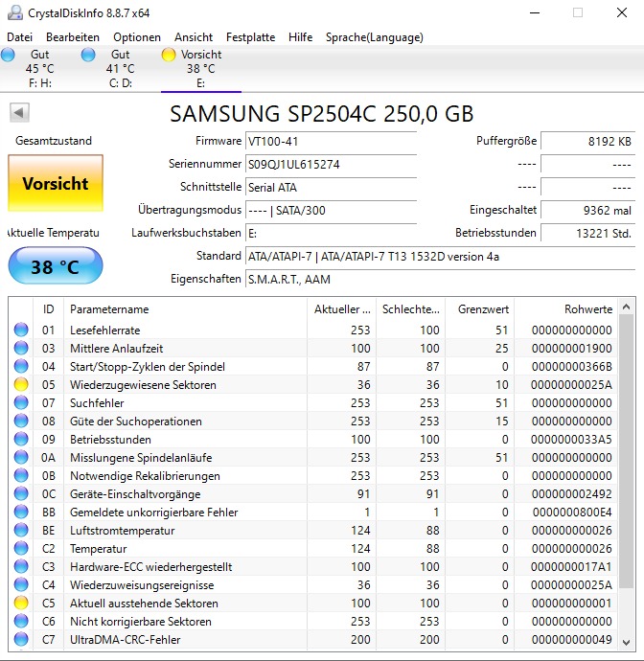Click status icon of Luftstromtemperatur row

tap(21, 530)
